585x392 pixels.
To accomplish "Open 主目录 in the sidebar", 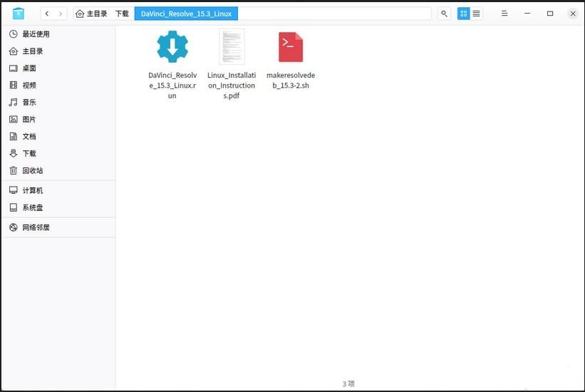I will pyautogui.click(x=58, y=51).
